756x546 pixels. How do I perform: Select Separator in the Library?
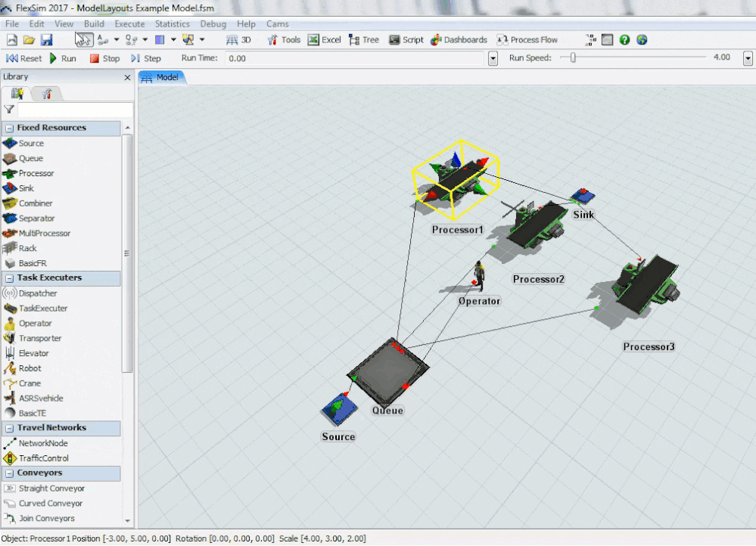36,219
